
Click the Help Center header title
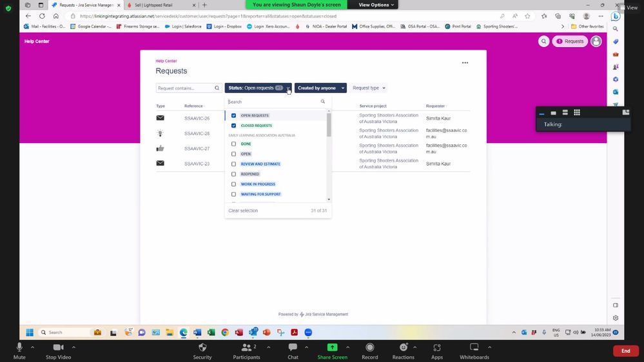coord(37,41)
